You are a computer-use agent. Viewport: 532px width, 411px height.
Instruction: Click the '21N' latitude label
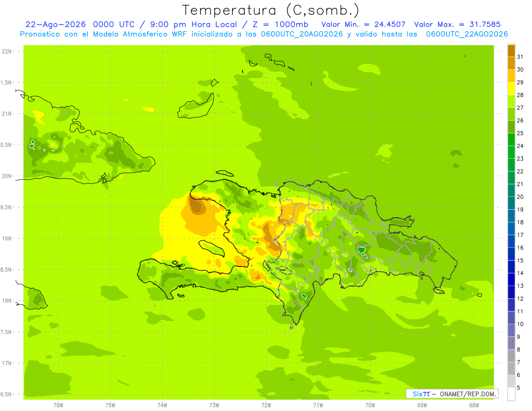click(6, 114)
